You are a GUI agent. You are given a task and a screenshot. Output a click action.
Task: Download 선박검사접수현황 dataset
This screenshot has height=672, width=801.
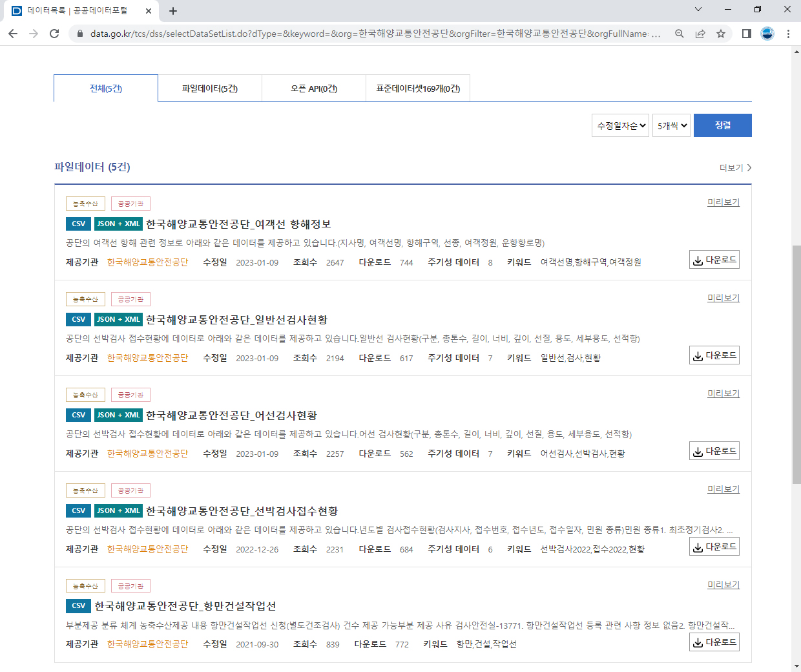(714, 547)
